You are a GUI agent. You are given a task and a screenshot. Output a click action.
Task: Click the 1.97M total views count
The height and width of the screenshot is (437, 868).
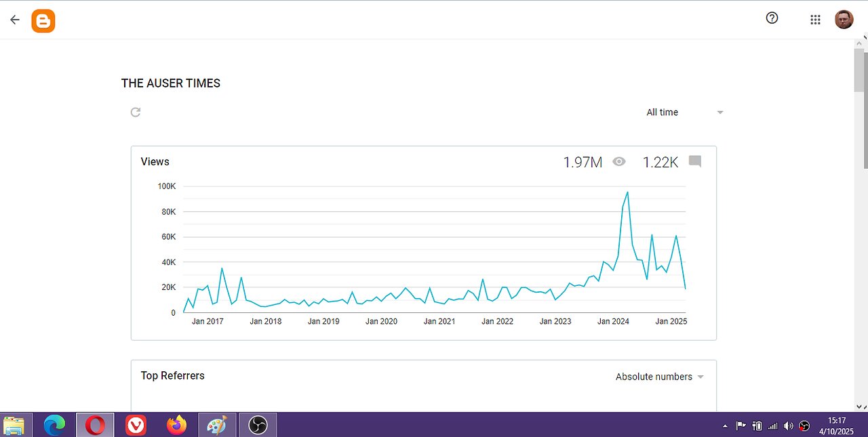pos(583,162)
